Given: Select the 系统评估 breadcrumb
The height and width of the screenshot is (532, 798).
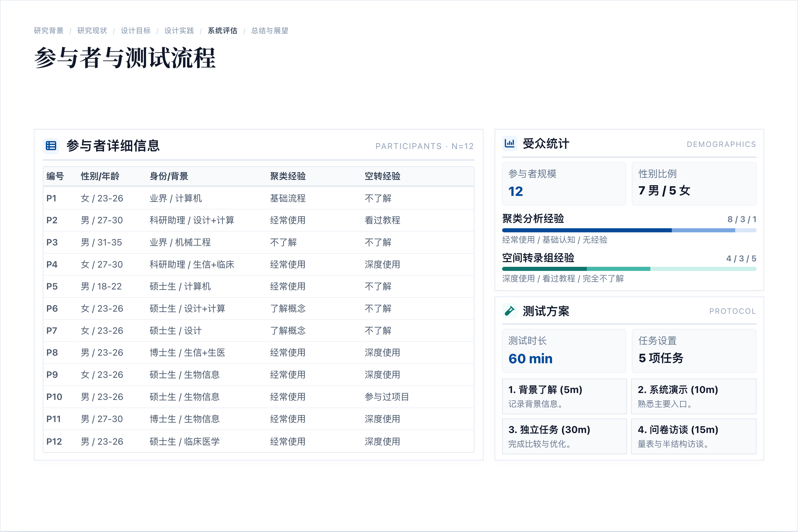Looking at the screenshot, I should point(223,31).
